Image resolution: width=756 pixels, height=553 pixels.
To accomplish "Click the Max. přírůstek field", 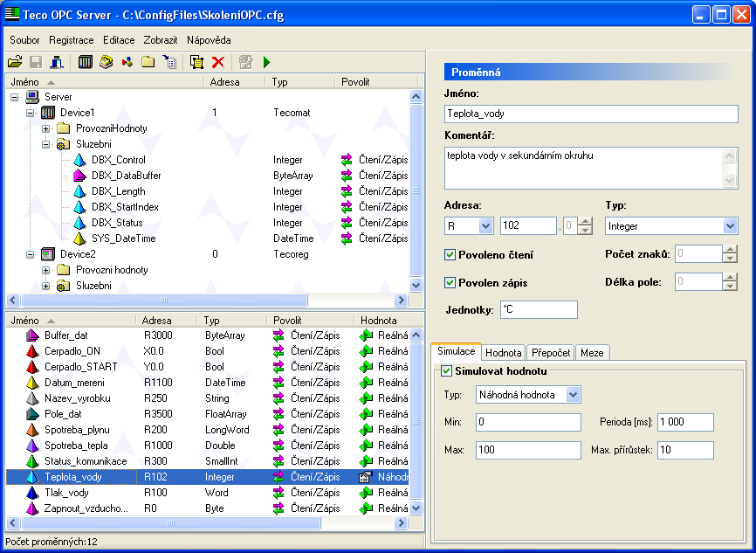I will coord(685,450).
